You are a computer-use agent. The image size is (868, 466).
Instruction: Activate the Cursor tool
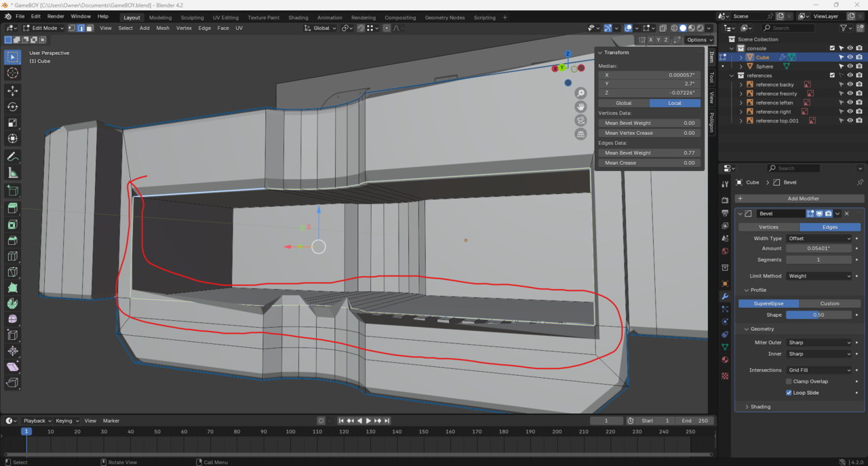pyautogui.click(x=12, y=73)
